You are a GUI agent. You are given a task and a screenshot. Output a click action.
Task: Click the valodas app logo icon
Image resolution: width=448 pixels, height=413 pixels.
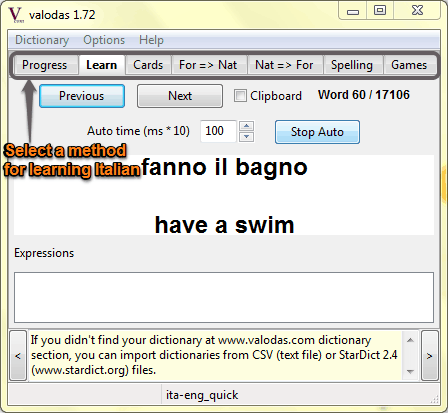coord(16,15)
